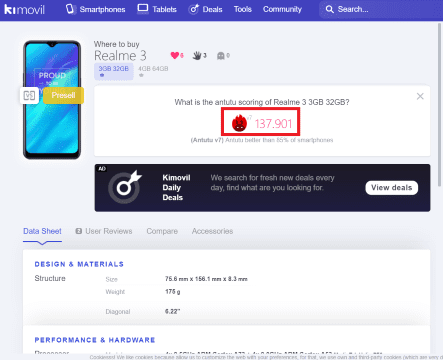Click the Where to buy text
The image size is (443, 360).
[x=117, y=44]
